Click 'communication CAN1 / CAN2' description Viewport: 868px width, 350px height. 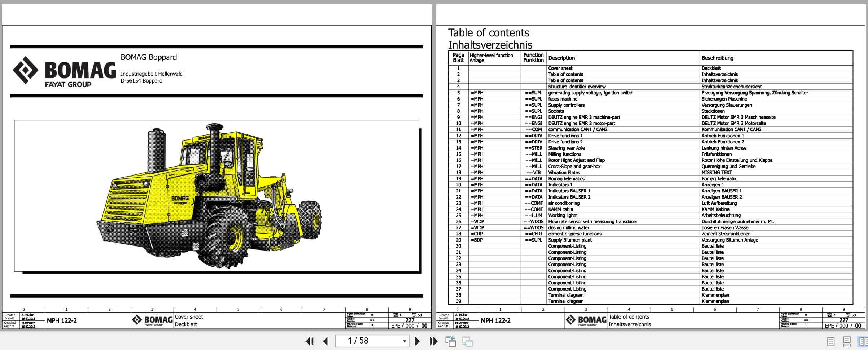[x=578, y=129]
